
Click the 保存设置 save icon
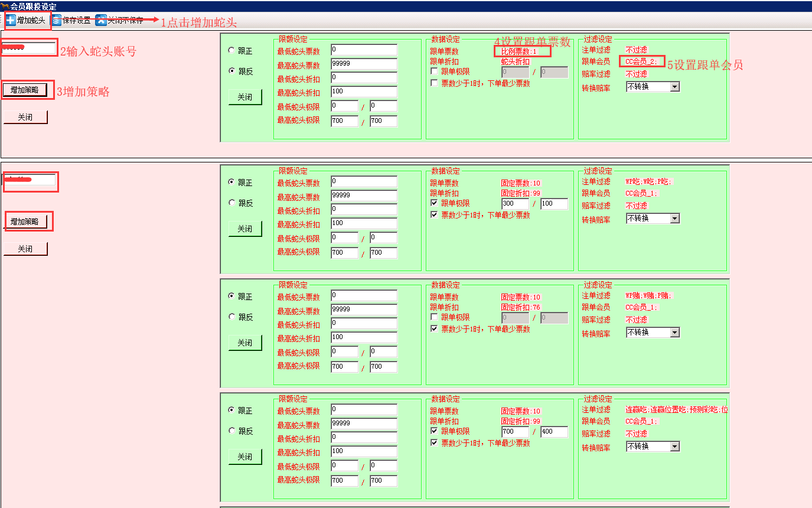tap(57, 20)
